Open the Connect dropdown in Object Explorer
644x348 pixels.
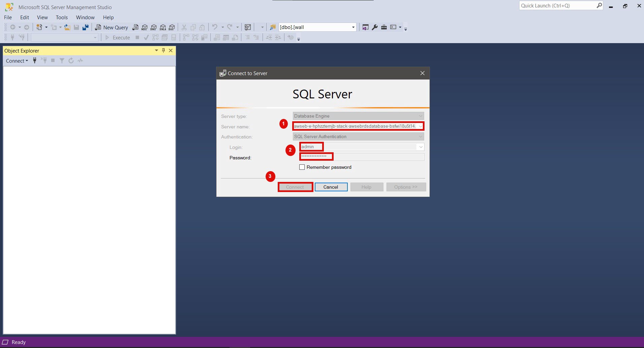(17, 61)
